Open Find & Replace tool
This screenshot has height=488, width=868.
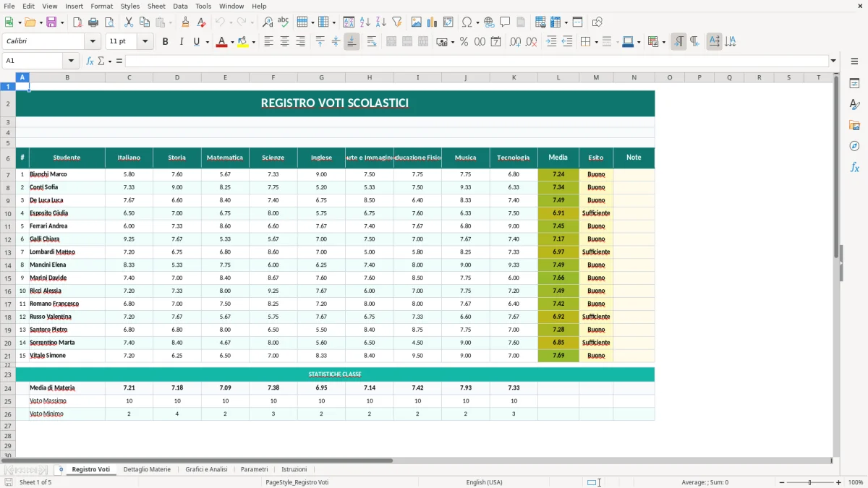(268, 22)
